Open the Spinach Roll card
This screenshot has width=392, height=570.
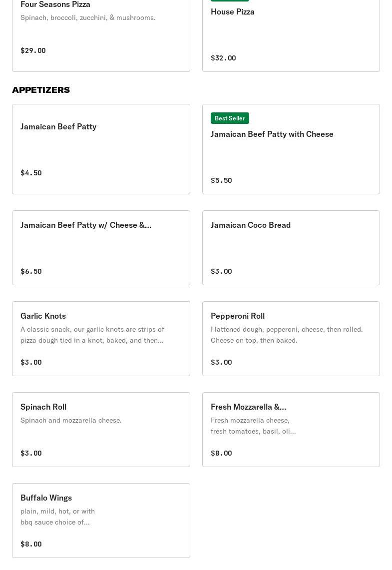coord(101,429)
